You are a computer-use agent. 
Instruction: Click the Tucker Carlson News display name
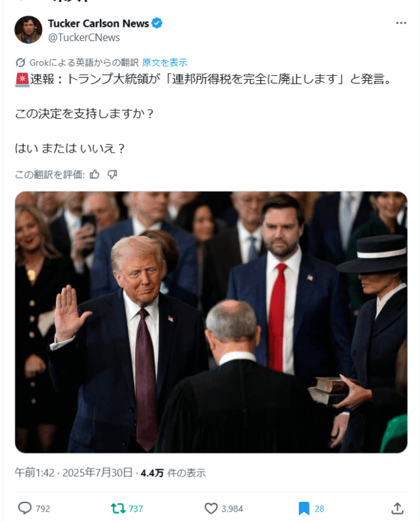(x=98, y=23)
